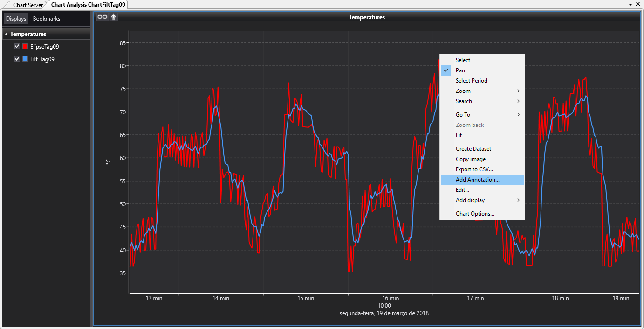
Task: Choose Add Annotation from context menu
Action: [x=477, y=180]
